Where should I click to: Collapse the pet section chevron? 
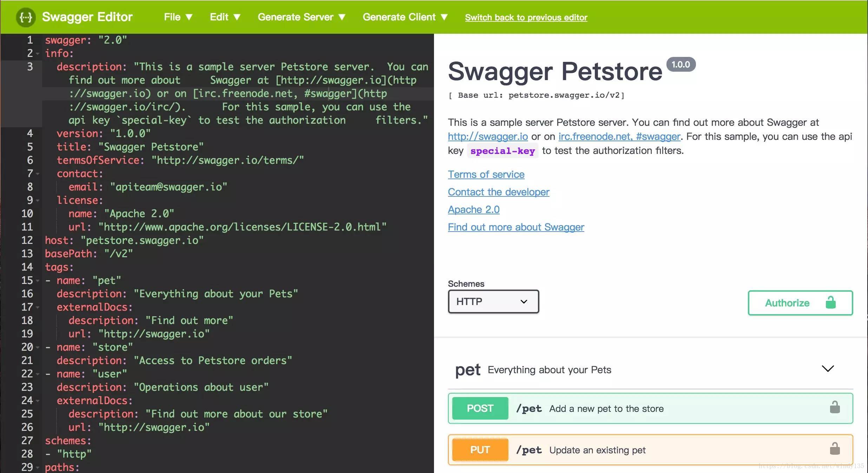(x=828, y=369)
